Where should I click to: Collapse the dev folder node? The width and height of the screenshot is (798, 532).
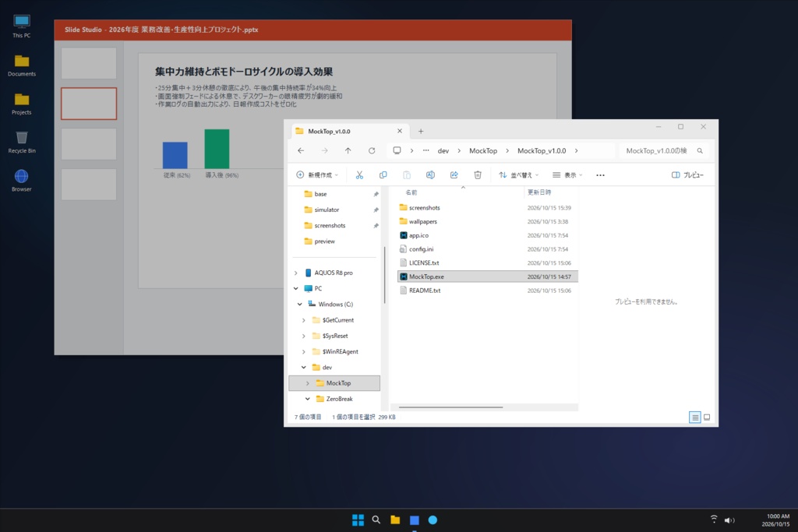pos(304,367)
